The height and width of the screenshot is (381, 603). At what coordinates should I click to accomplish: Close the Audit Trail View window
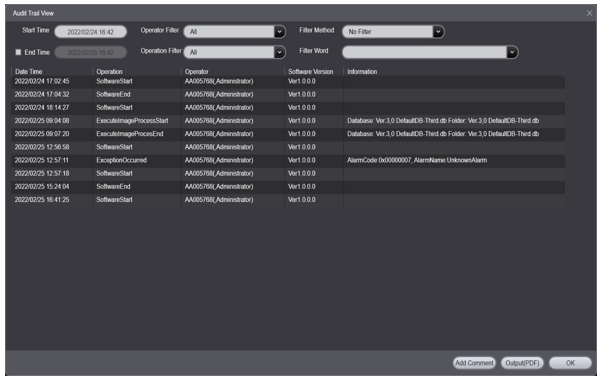589,13
